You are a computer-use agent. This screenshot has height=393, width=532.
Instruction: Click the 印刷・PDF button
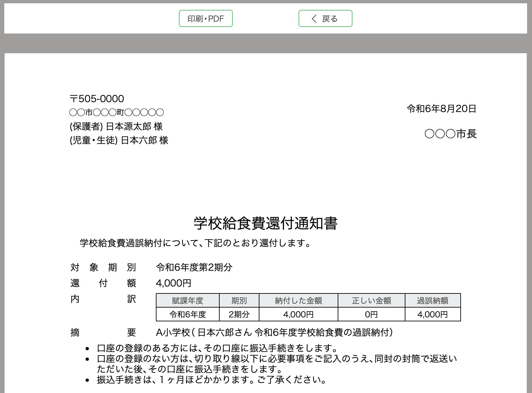coord(206,19)
